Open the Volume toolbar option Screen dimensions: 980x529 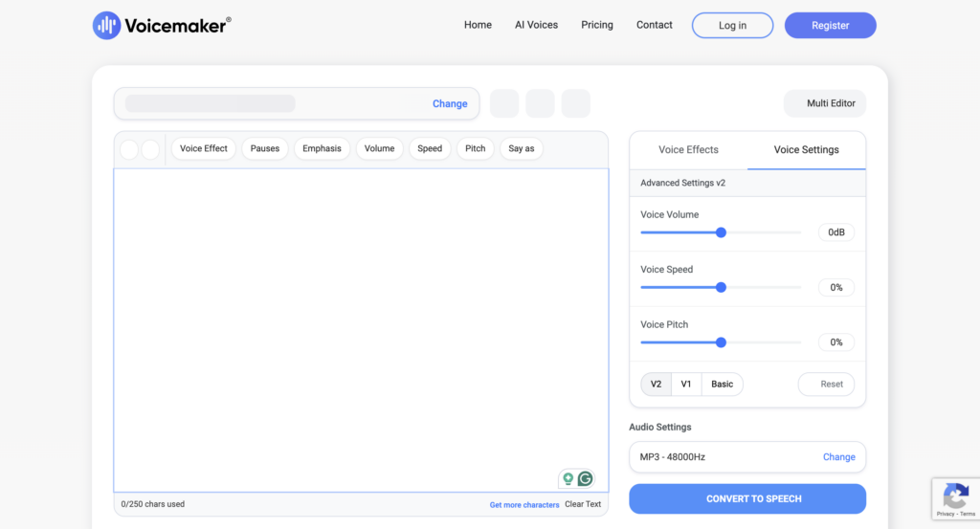(379, 148)
